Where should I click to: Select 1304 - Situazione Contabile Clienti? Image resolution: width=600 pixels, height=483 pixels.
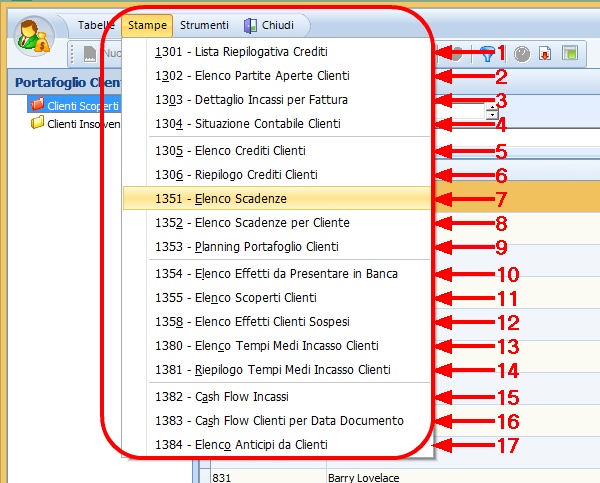[x=248, y=123]
